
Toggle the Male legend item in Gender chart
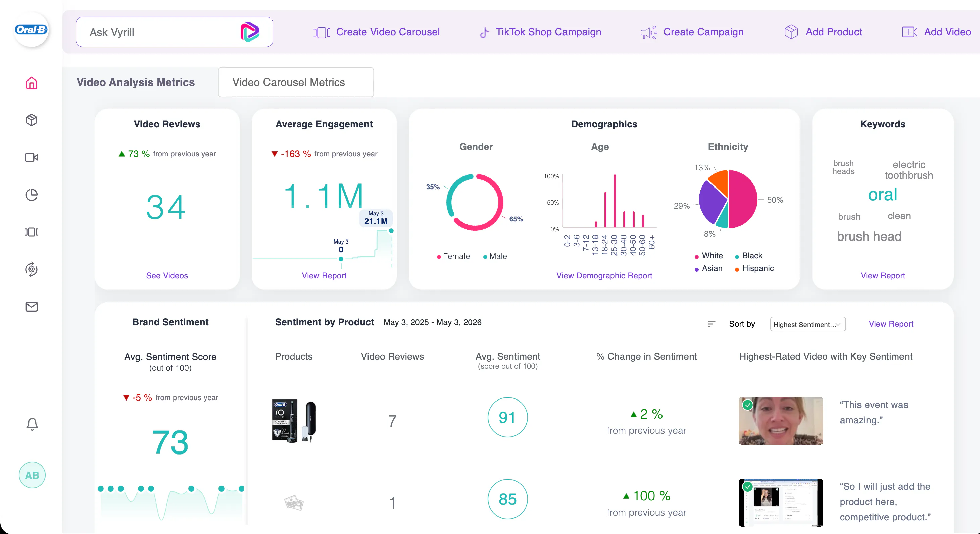[x=495, y=256]
